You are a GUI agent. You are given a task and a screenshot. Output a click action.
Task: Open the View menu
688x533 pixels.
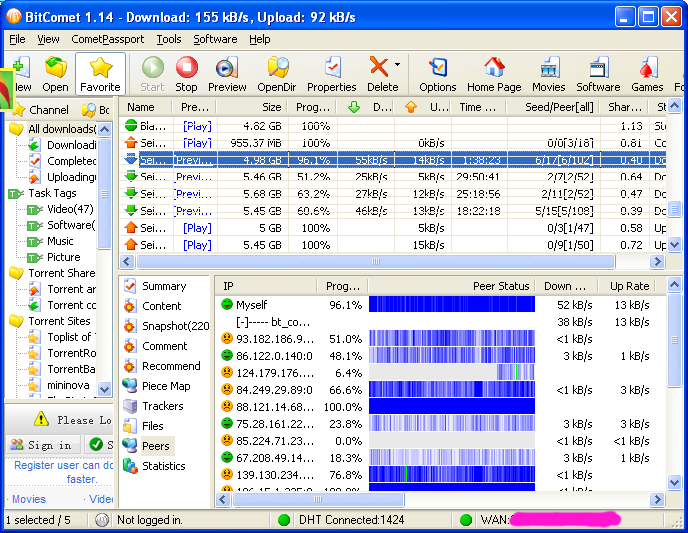click(48, 39)
